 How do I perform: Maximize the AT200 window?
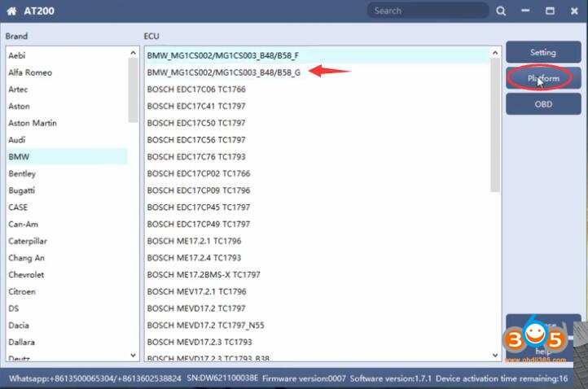(x=550, y=11)
